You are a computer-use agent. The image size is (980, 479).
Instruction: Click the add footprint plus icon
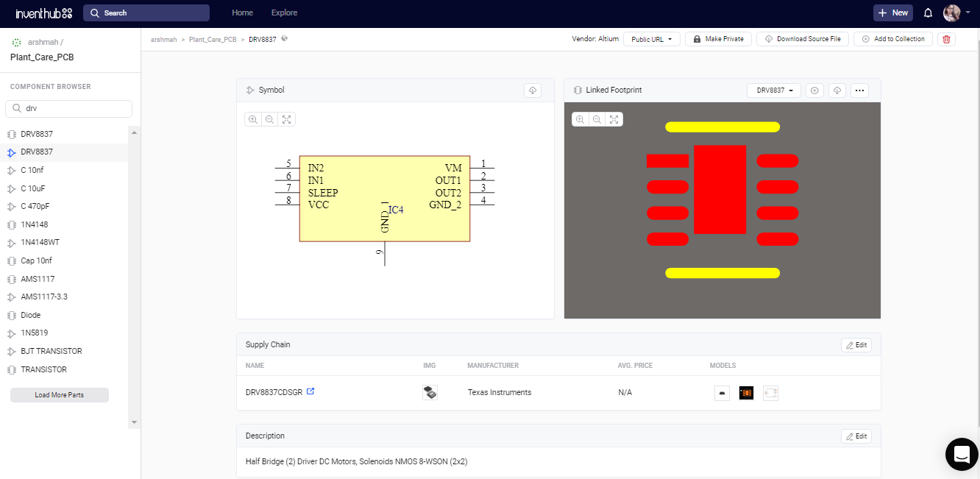pos(814,91)
